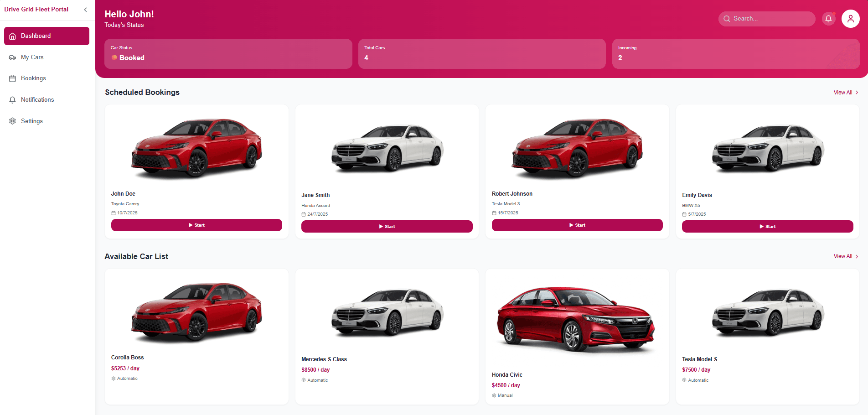Click the 'Corolla Boss' car name

pyautogui.click(x=127, y=358)
